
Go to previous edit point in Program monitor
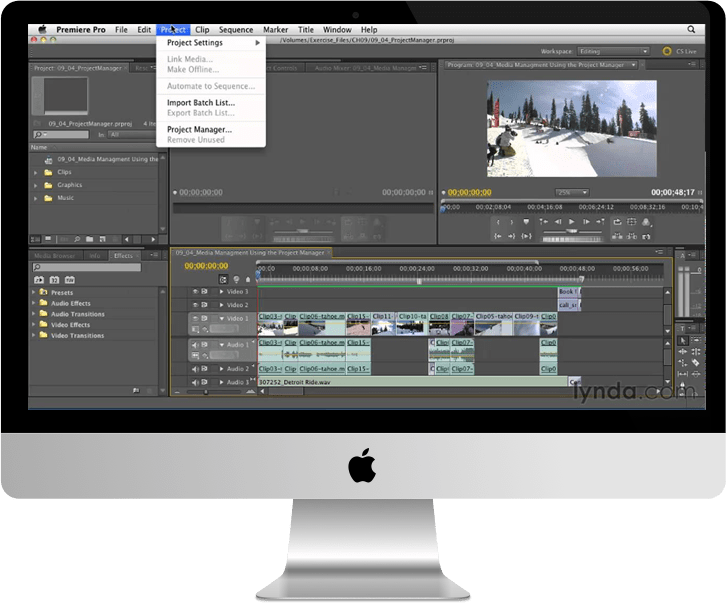point(544,222)
